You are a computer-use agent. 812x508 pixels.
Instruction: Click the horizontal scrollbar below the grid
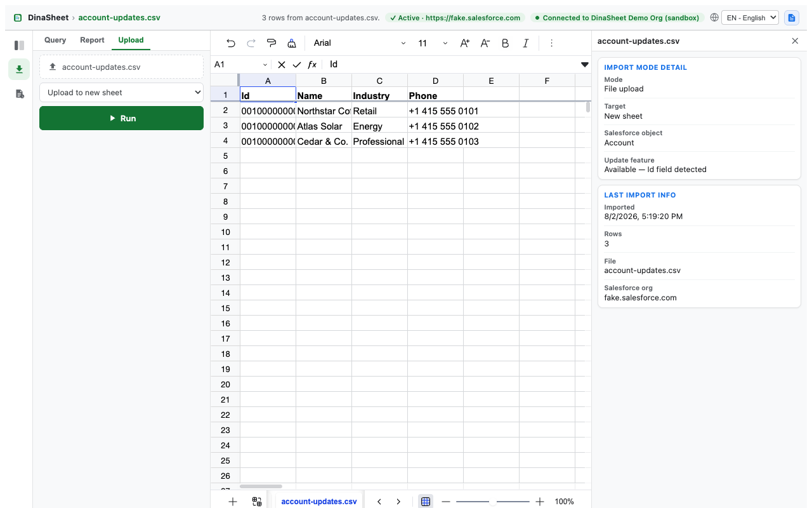click(261, 486)
